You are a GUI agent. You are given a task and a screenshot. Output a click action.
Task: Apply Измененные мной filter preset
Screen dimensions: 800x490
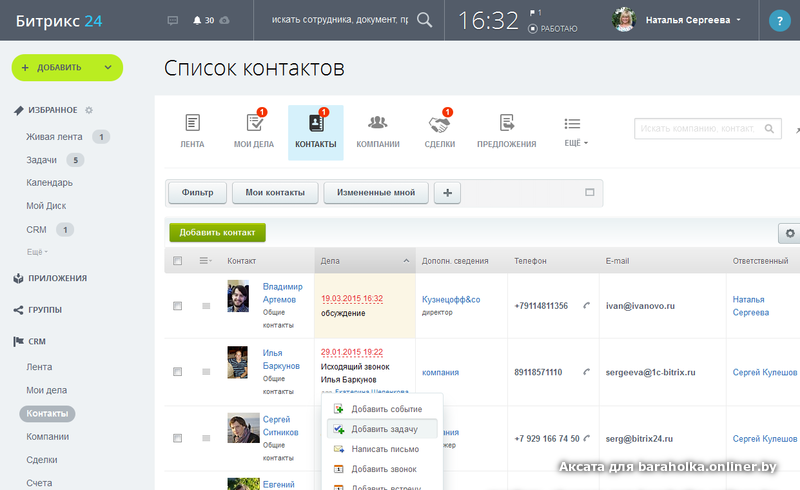376,193
